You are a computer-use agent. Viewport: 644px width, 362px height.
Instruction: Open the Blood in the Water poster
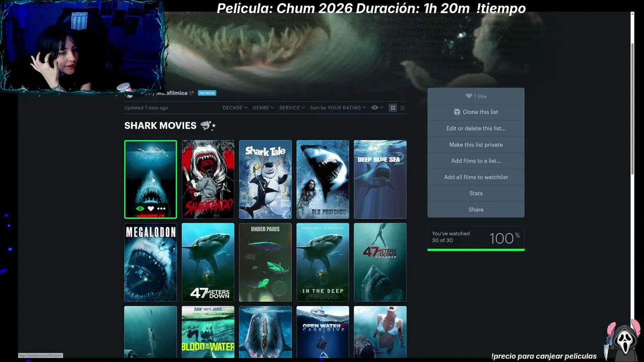click(208, 332)
